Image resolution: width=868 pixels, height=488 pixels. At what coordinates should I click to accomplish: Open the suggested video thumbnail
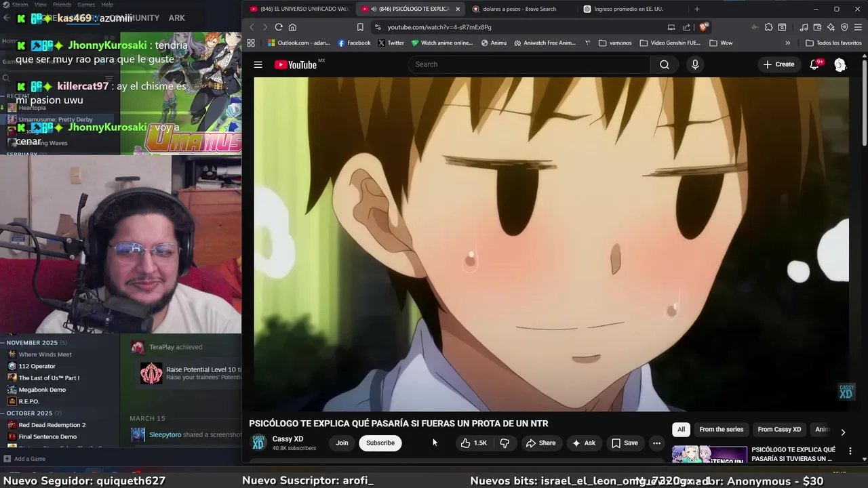[709, 454]
